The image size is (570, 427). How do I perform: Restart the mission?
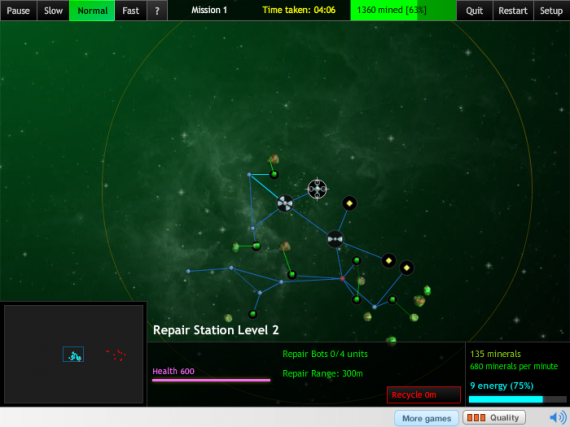pyautogui.click(x=513, y=11)
